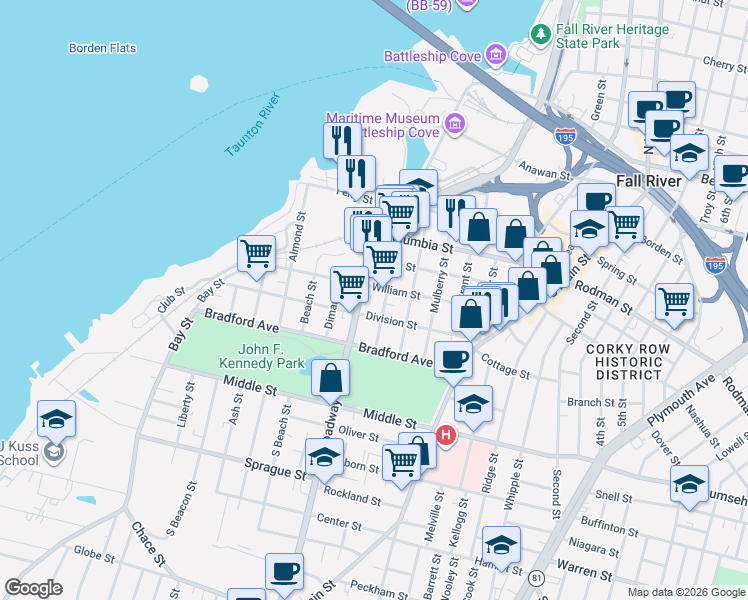Select the shopping cart pin on William St
The height and width of the screenshot is (600, 748).
point(350,286)
